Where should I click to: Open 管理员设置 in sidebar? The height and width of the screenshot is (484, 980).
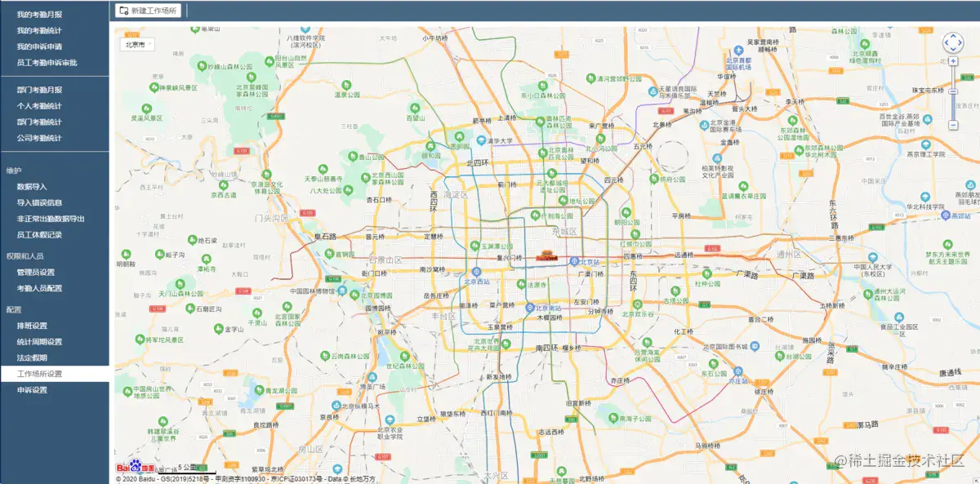coord(36,272)
